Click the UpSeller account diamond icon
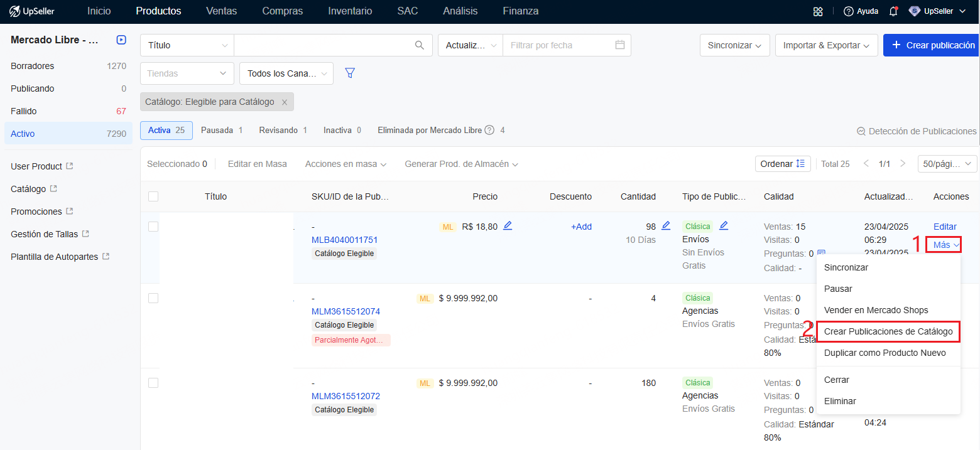Screen dimensions: 980x450 tap(915, 11)
